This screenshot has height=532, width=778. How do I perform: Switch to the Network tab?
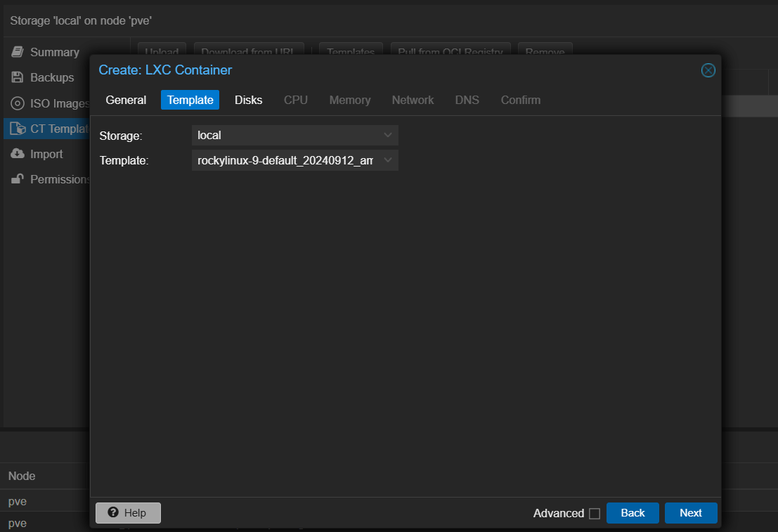click(x=413, y=100)
